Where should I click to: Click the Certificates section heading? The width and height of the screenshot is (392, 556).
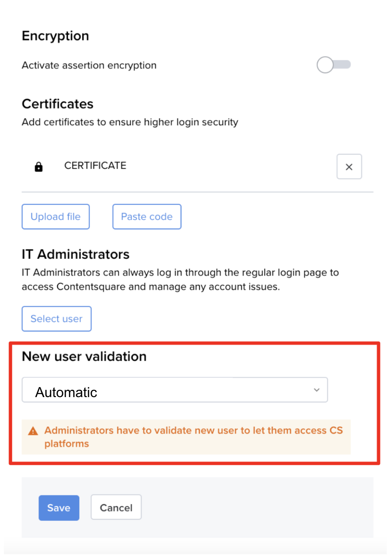pos(57,104)
